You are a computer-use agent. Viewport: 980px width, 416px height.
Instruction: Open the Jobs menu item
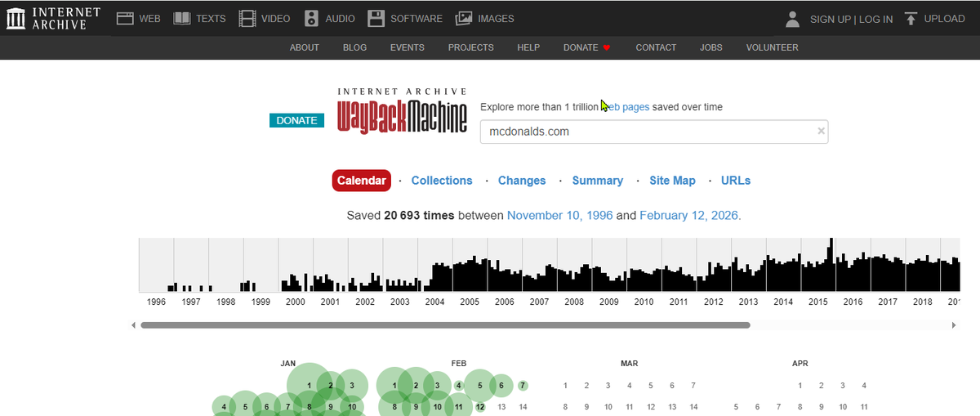click(x=711, y=47)
